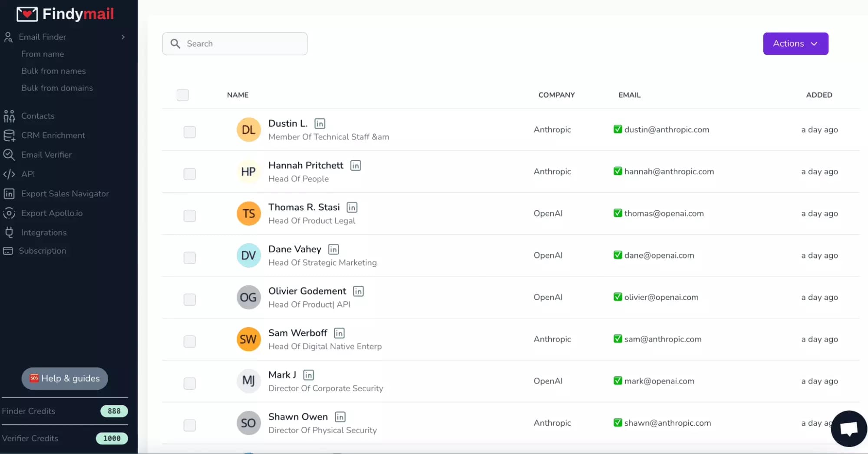
Task: Go to Bulk from names
Action: [53, 71]
